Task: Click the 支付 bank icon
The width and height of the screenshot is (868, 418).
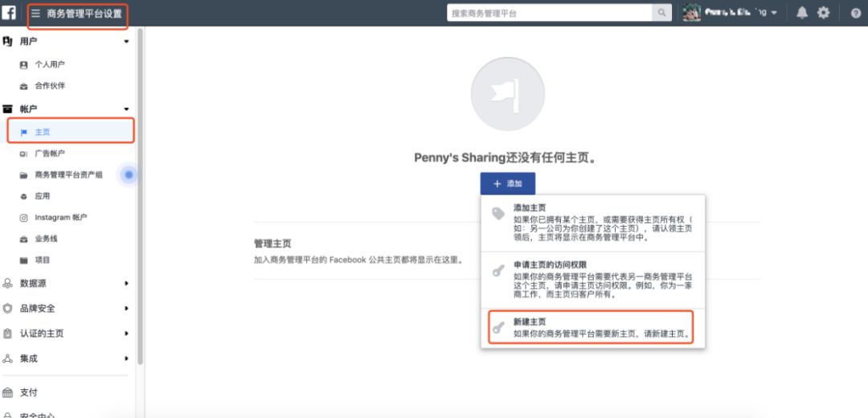Action: [x=8, y=392]
